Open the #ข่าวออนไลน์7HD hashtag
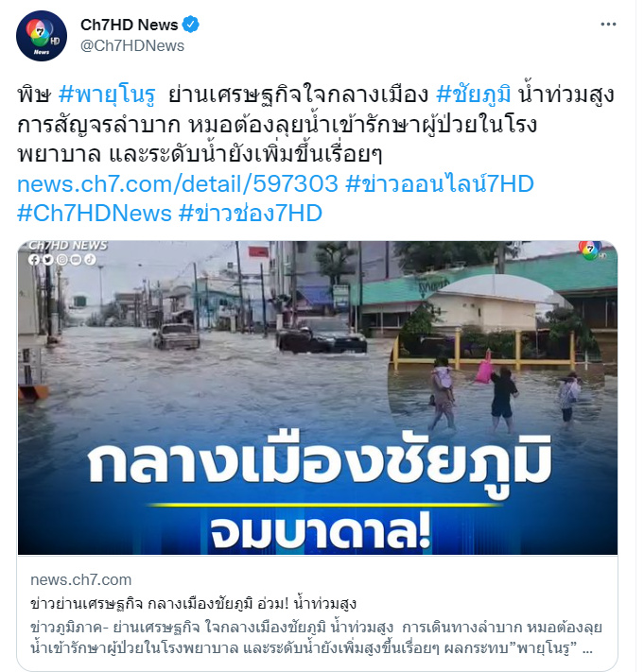The height and width of the screenshot is (672, 644). point(440,184)
